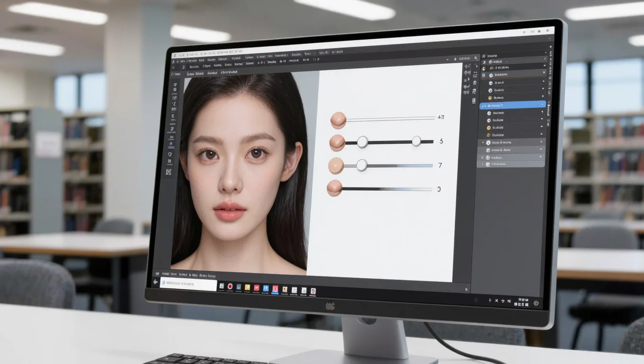Click the track of the slider labeled 0
This screenshot has height=364, width=644.
coord(386,189)
